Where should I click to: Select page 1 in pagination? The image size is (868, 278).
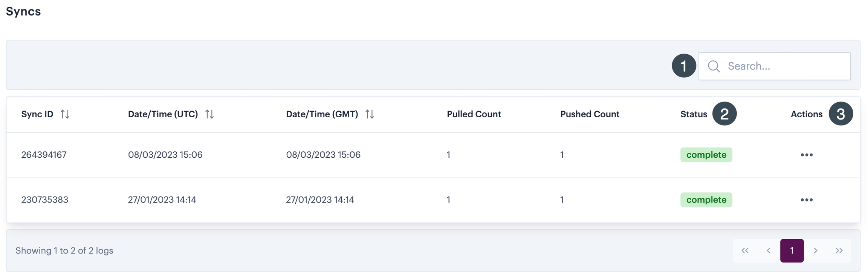792,250
